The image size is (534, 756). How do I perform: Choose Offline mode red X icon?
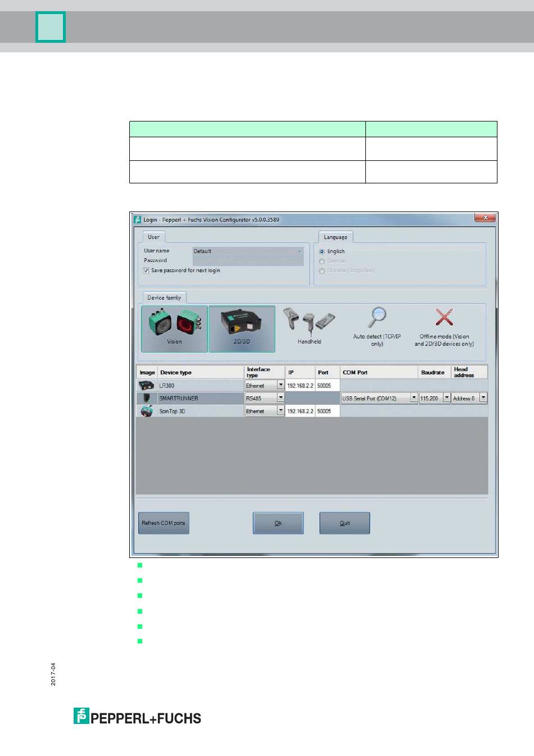444,318
